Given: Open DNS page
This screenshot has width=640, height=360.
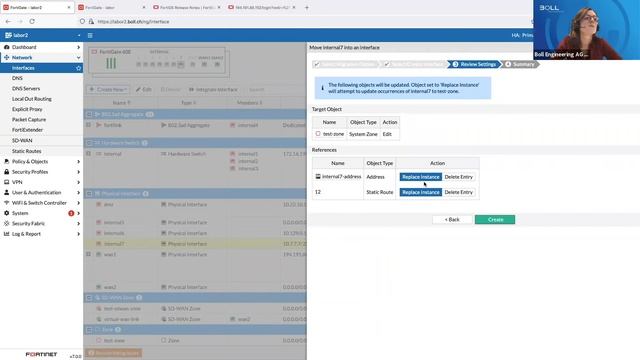Looking at the screenshot, I should click(x=17, y=78).
